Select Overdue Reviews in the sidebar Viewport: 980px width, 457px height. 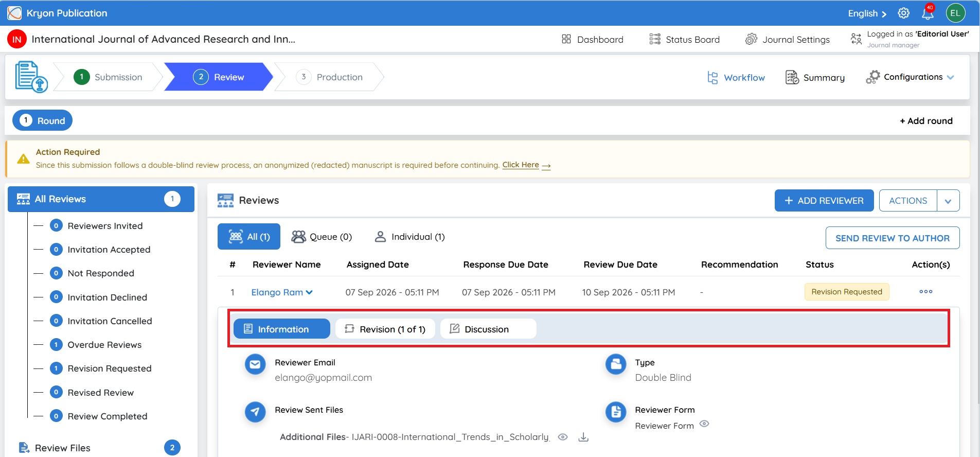tap(104, 345)
